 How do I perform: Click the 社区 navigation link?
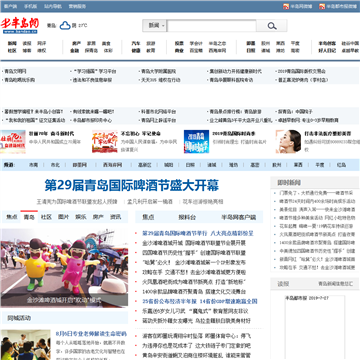pyautogui.click(x=12, y=51)
